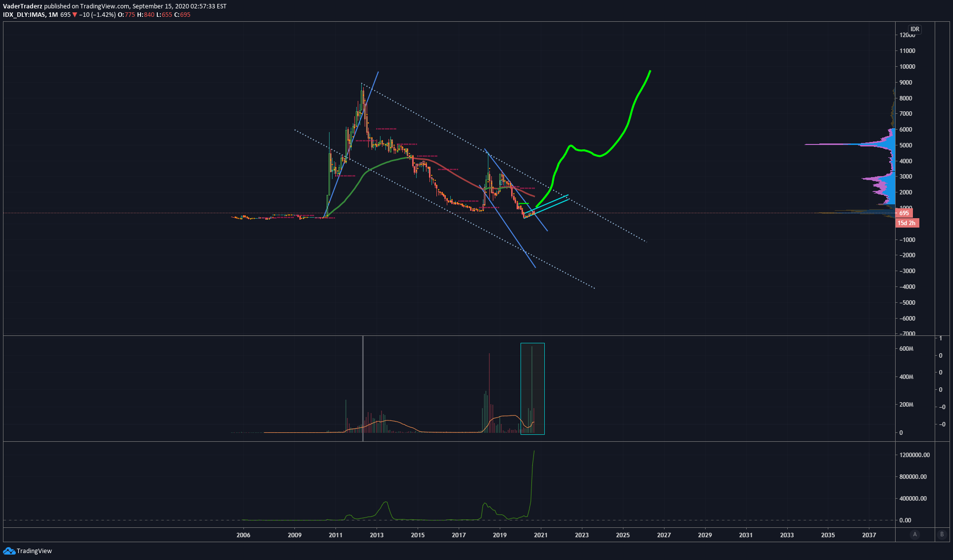Click the 15d 2h countdown label
The image size is (953, 560).
pyautogui.click(x=906, y=223)
